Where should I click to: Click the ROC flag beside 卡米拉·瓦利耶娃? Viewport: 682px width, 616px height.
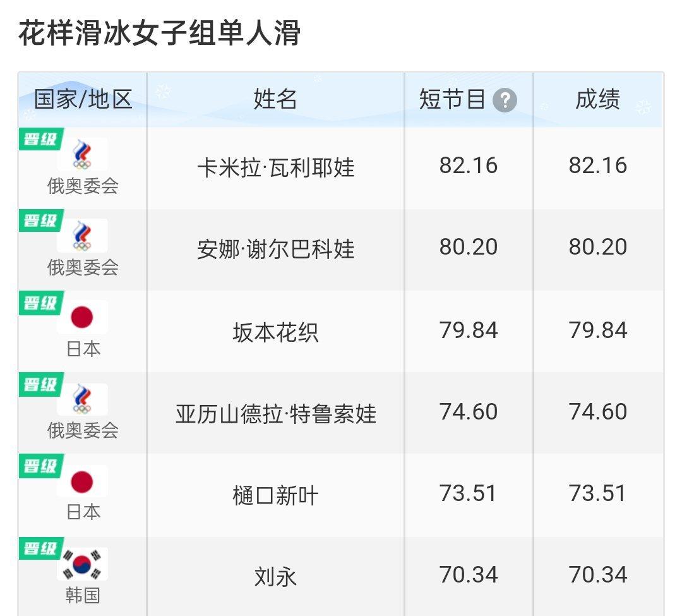82,154
